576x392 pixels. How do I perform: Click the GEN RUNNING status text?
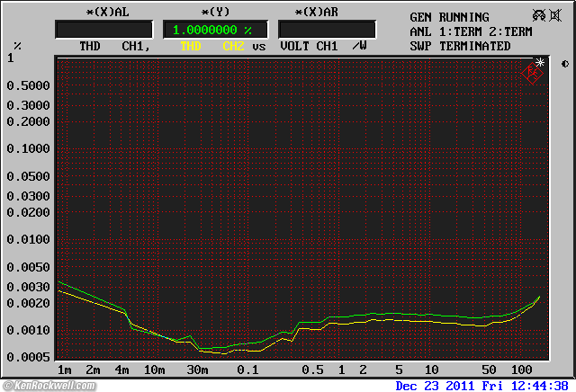click(x=449, y=17)
